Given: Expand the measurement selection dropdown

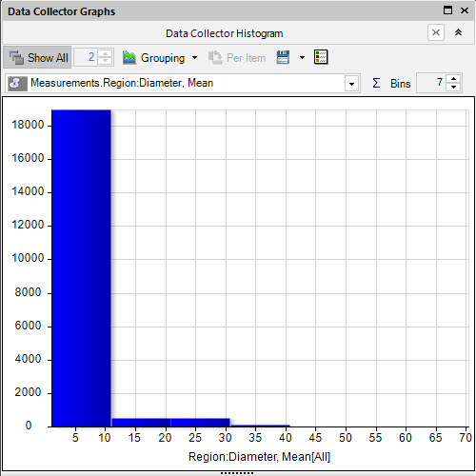Looking at the screenshot, I should [x=351, y=84].
